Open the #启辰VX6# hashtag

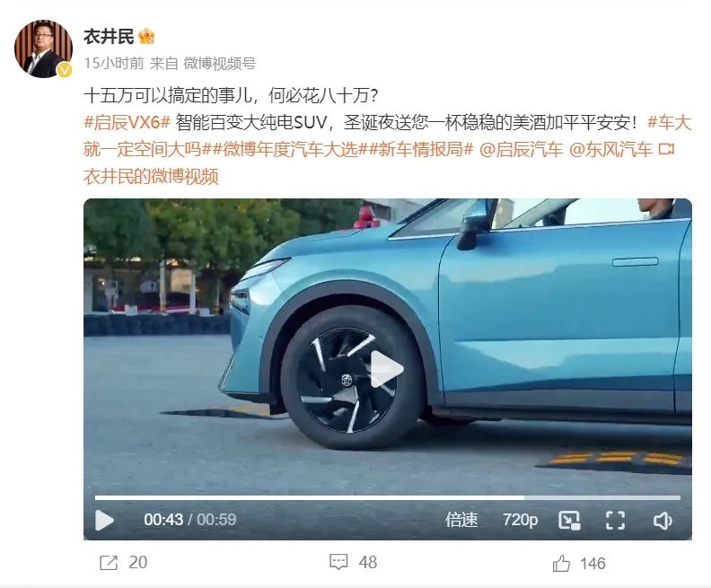pyautogui.click(x=127, y=122)
